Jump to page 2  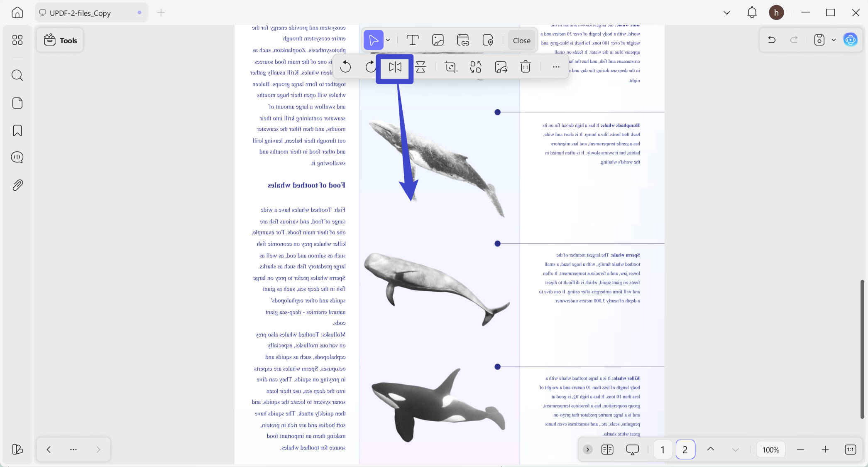685,450
